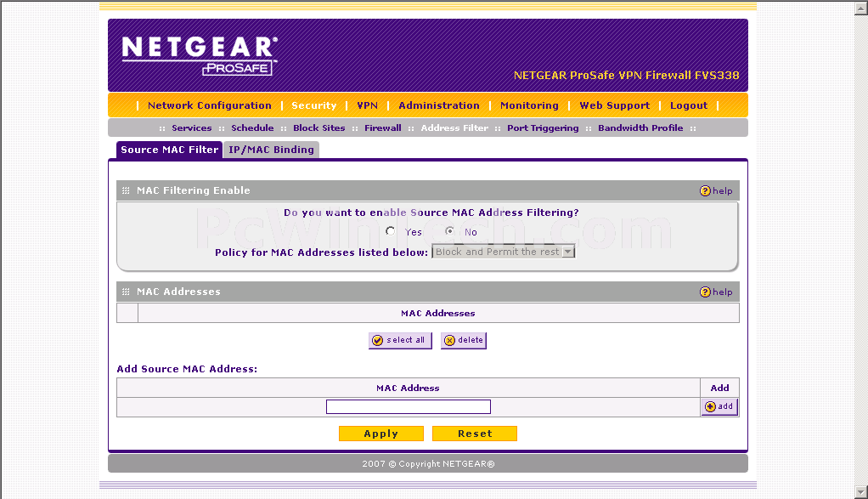Open the MAC address policy dropdown
Viewport: 868px width, 499px height.
pyautogui.click(x=504, y=252)
